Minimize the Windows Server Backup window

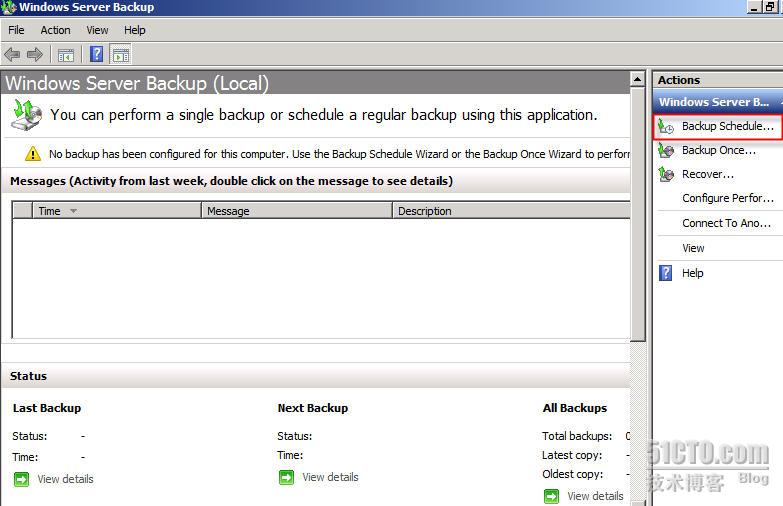click(754, 7)
